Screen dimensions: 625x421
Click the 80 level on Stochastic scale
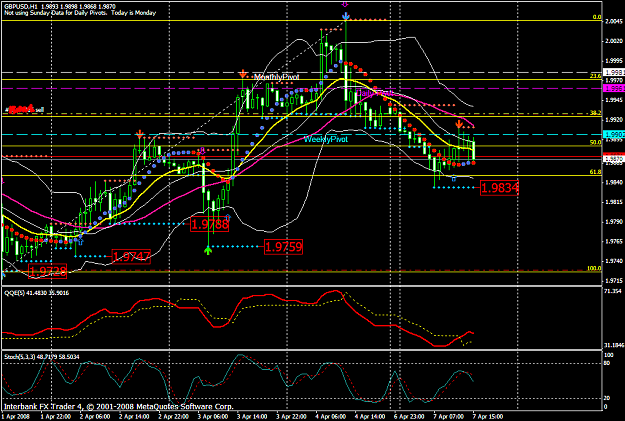pos(607,363)
